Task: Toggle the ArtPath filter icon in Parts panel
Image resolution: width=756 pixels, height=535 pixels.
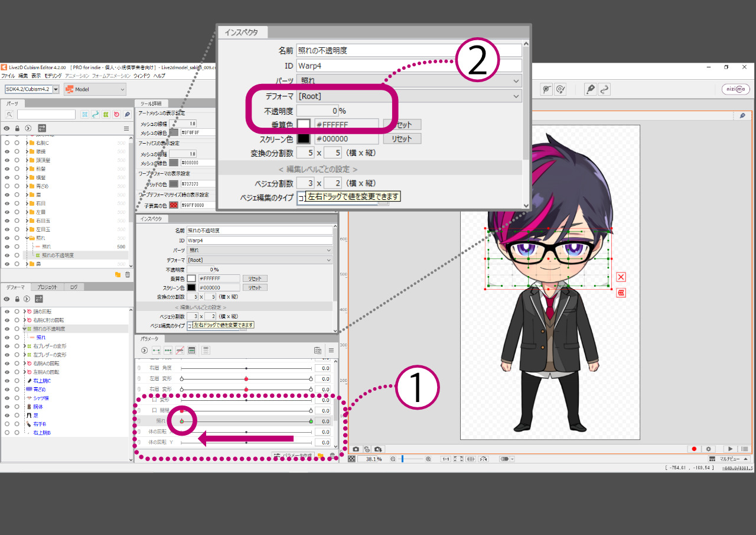Action: tap(95, 115)
